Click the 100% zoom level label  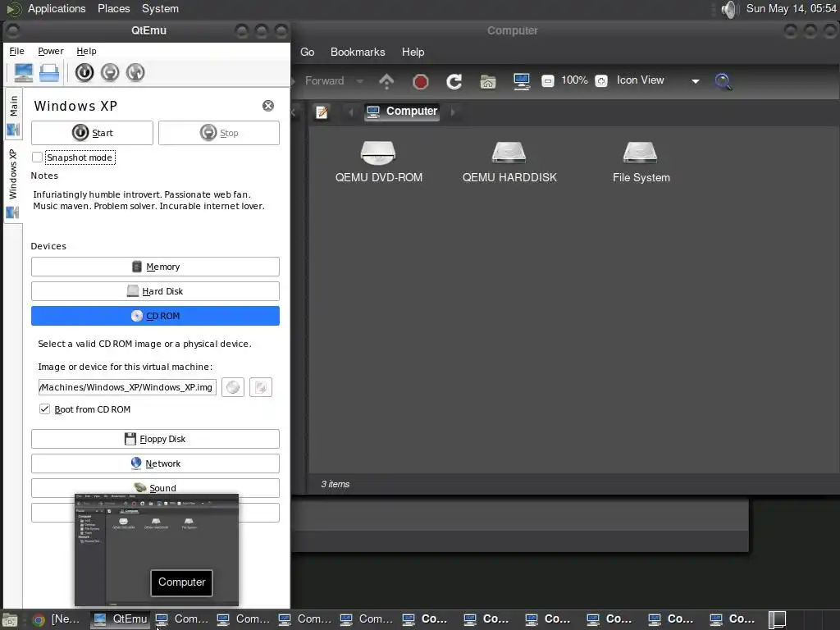(574, 80)
